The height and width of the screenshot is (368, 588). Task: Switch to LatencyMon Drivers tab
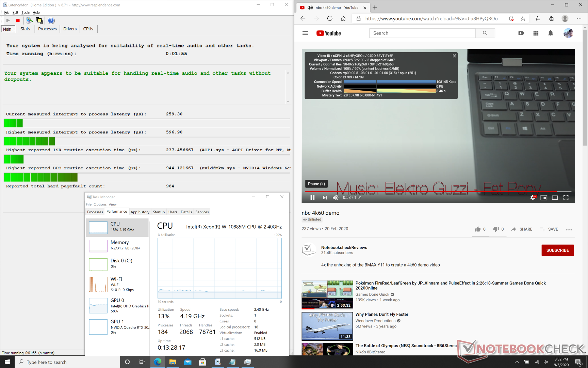[70, 29]
